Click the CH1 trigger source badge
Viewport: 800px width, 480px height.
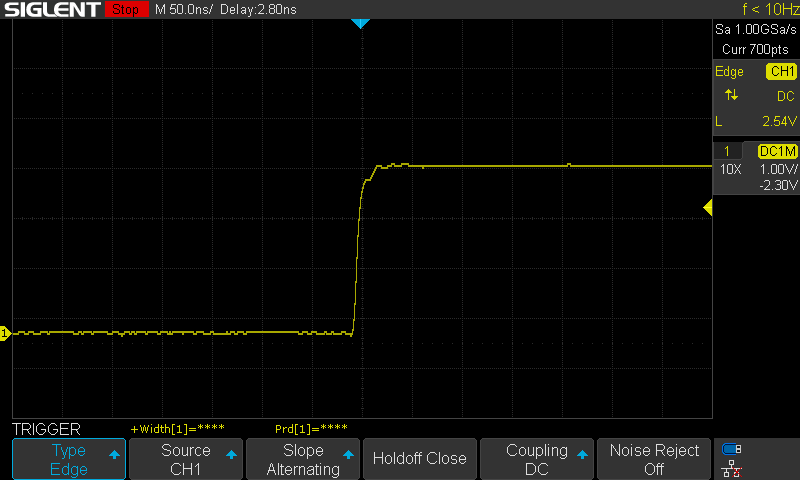[x=782, y=71]
